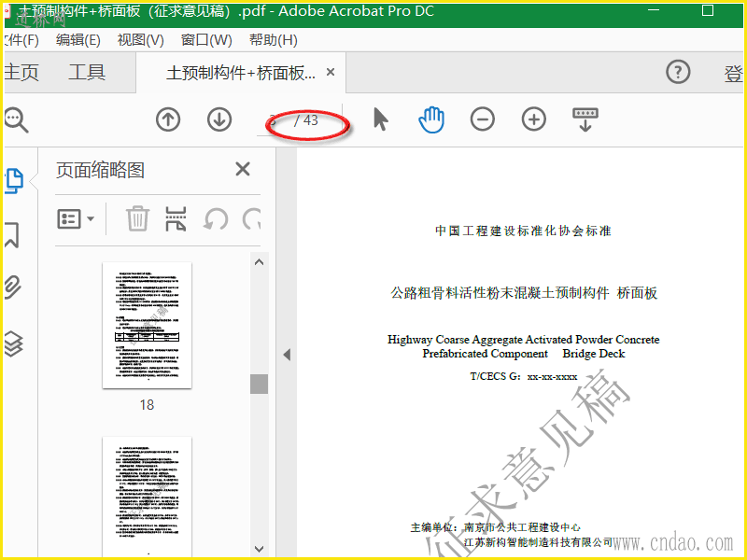The width and height of the screenshot is (747, 560).
Task: Open the 文件(F) menu
Action: click(x=21, y=40)
